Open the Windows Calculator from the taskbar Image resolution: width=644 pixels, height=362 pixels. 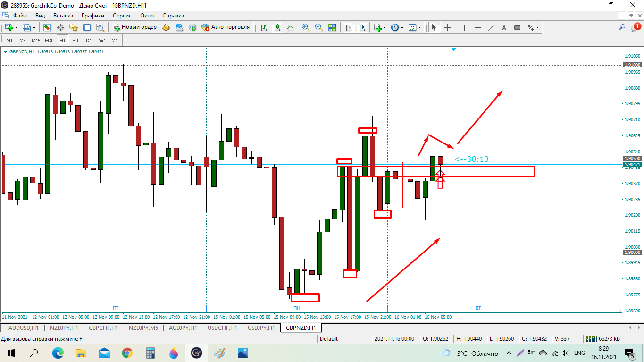[x=151, y=353]
